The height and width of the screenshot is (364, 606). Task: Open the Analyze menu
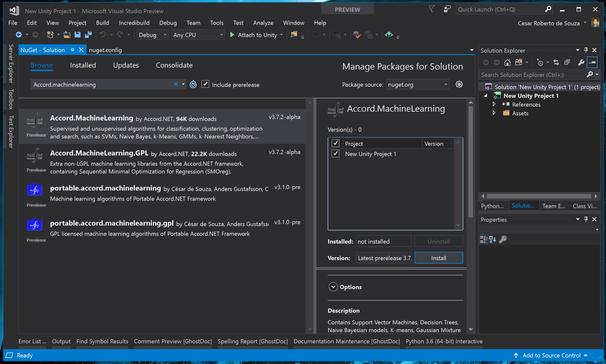[263, 23]
